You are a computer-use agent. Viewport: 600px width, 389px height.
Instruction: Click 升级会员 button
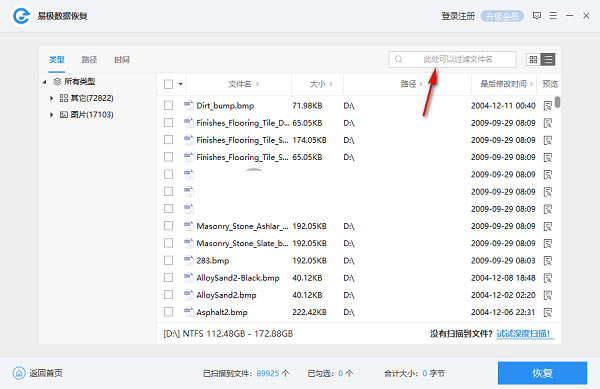pyautogui.click(x=502, y=16)
